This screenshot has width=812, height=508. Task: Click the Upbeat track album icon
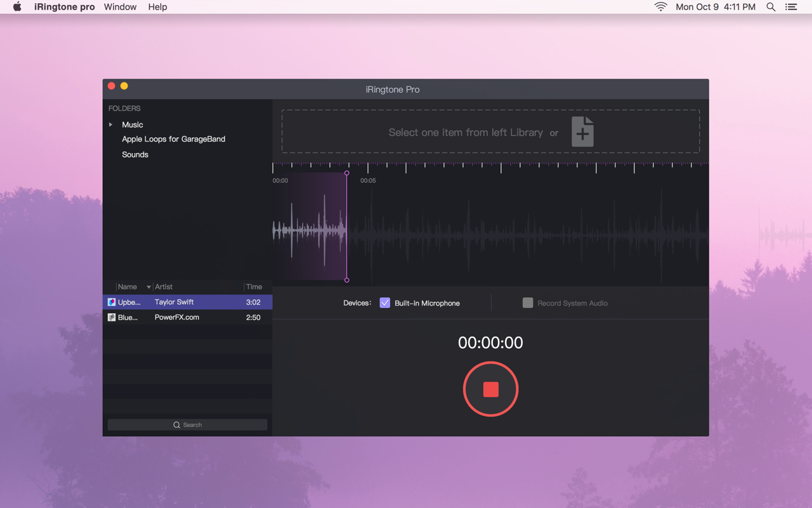coord(112,302)
